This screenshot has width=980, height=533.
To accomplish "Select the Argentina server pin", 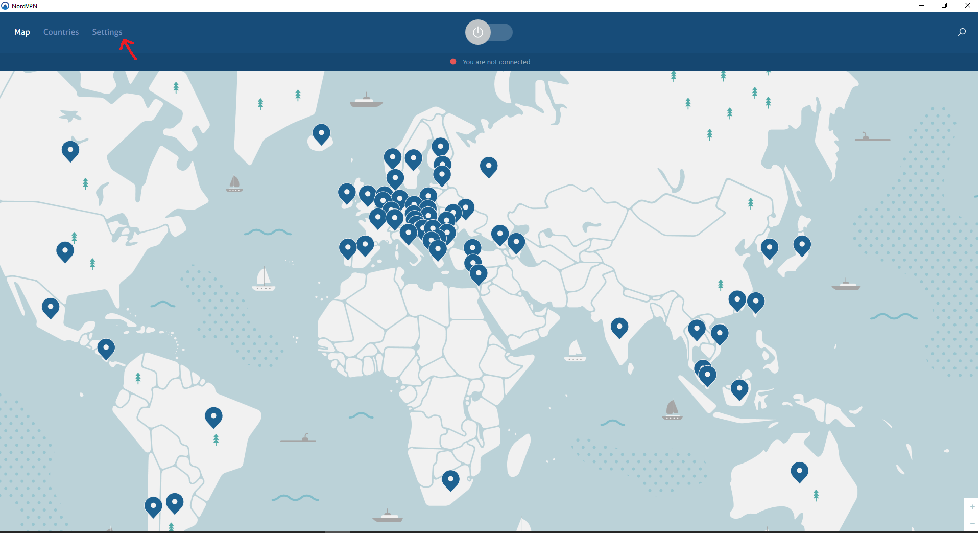I will 175,503.
